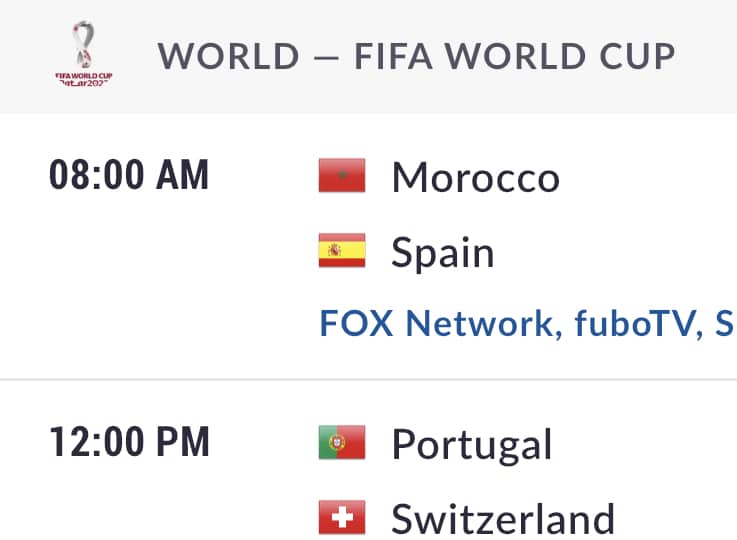Click the WORLD word in the header
Image resolution: width=737 pixels, height=540 pixels.
pos(228,56)
